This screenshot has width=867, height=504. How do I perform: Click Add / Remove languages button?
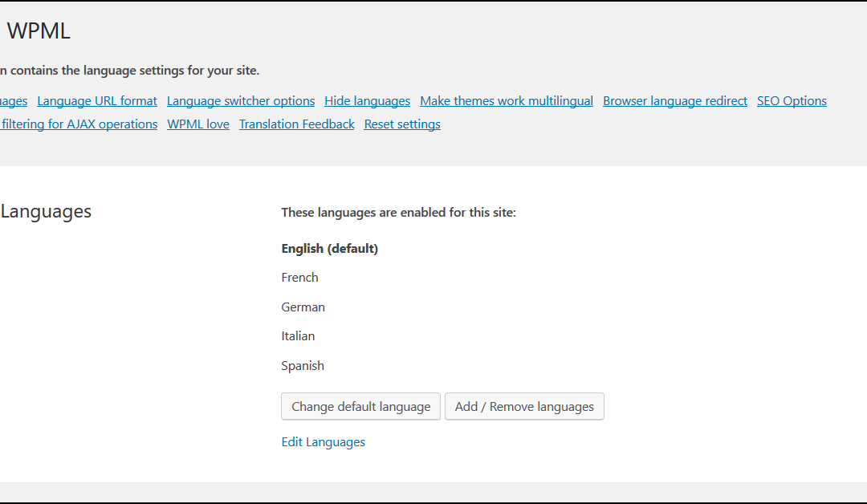(x=524, y=407)
